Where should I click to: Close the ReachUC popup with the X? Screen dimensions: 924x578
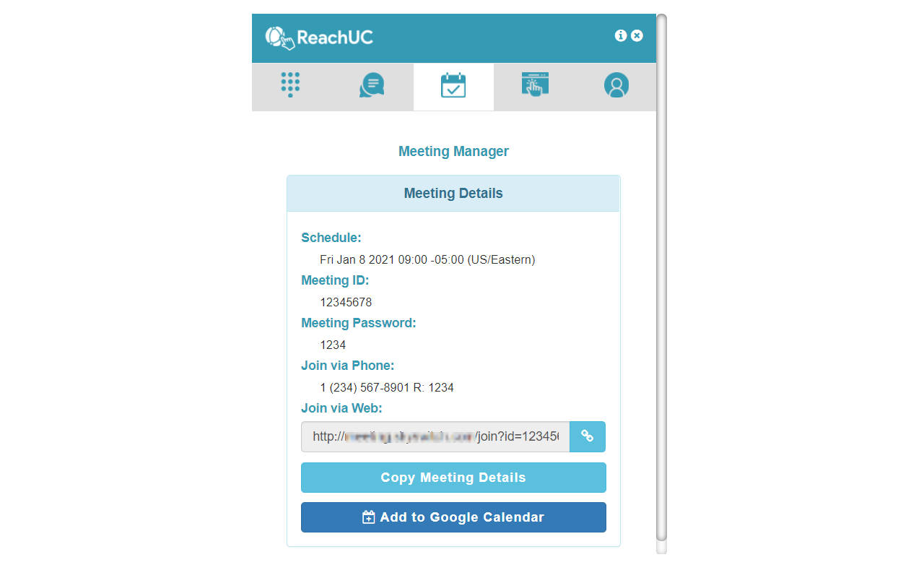(637, 35)
